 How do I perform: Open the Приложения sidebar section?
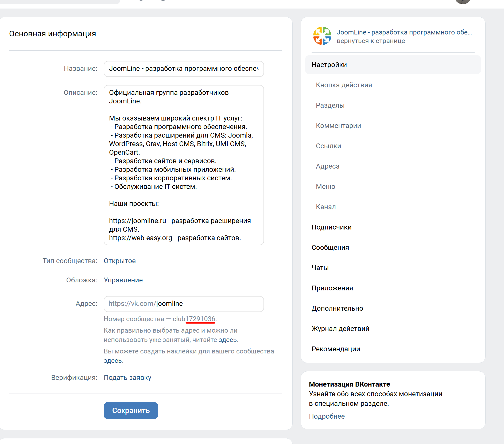(332, 288)
